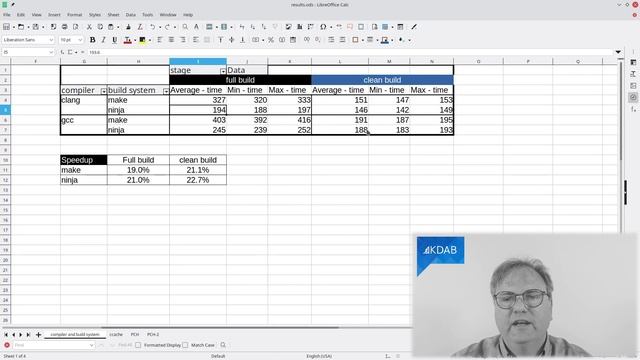The width and height of the screenshot is (640, 360).
Task: Open the Data menu
Action: (131, 15)
